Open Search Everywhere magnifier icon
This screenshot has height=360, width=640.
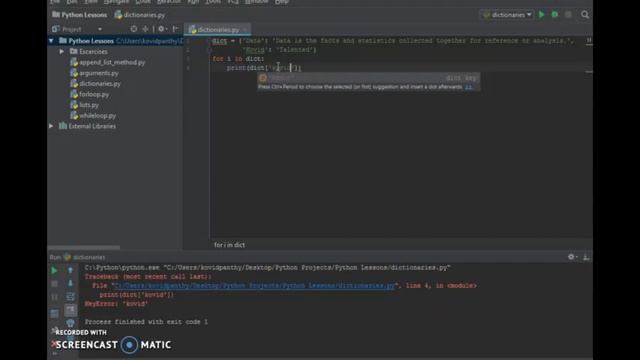click(x=585, y=15)
